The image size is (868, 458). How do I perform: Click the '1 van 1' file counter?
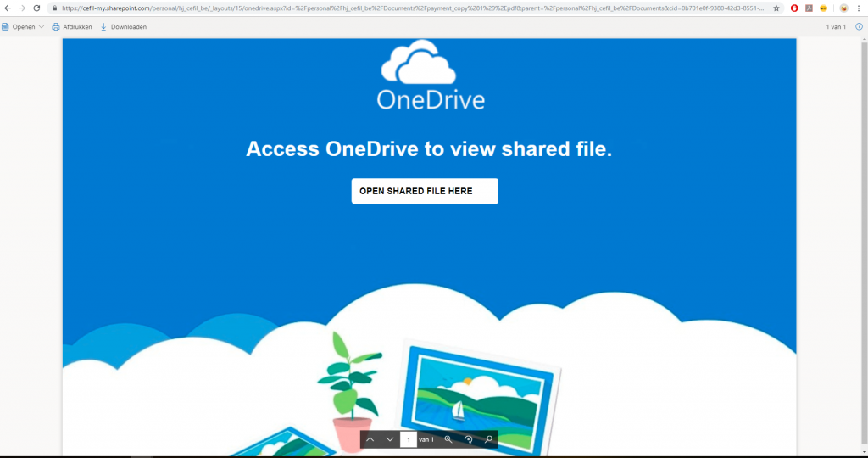click(836, 26)
